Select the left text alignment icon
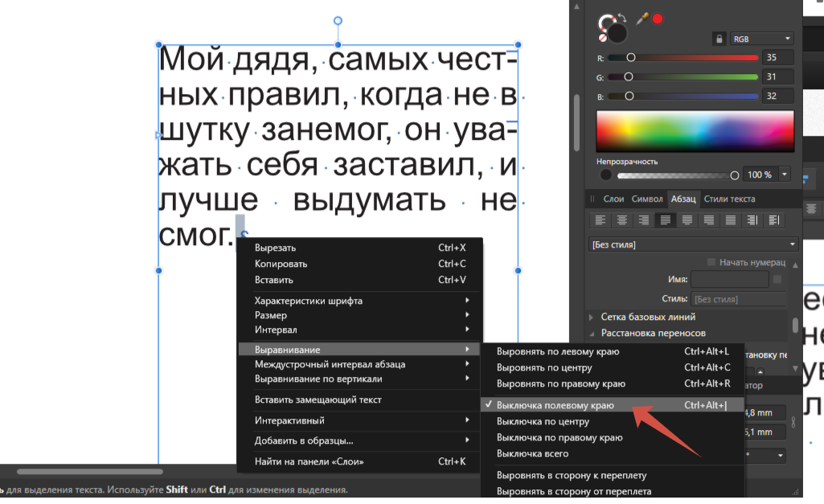The width and height of the screenshot is (824, 504). pyautogui.click(x=601, y=219)
